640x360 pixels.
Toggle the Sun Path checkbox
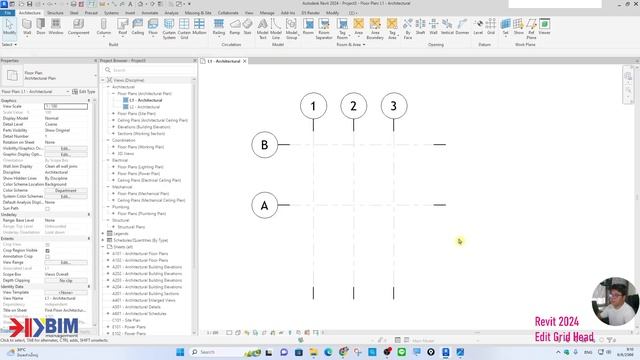(x=47, y=209)
